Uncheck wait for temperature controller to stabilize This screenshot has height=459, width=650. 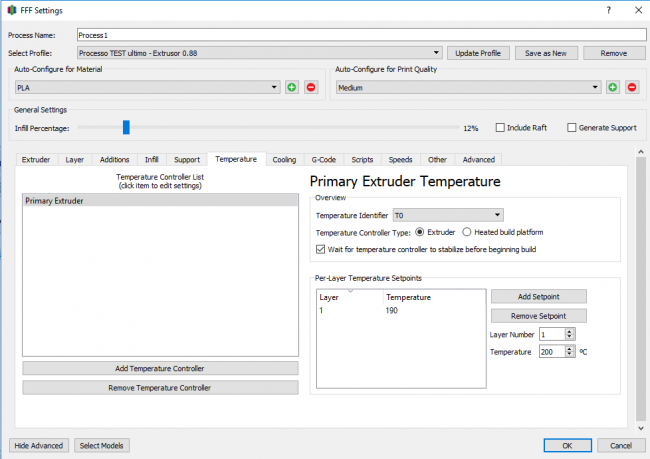(321, 248)
